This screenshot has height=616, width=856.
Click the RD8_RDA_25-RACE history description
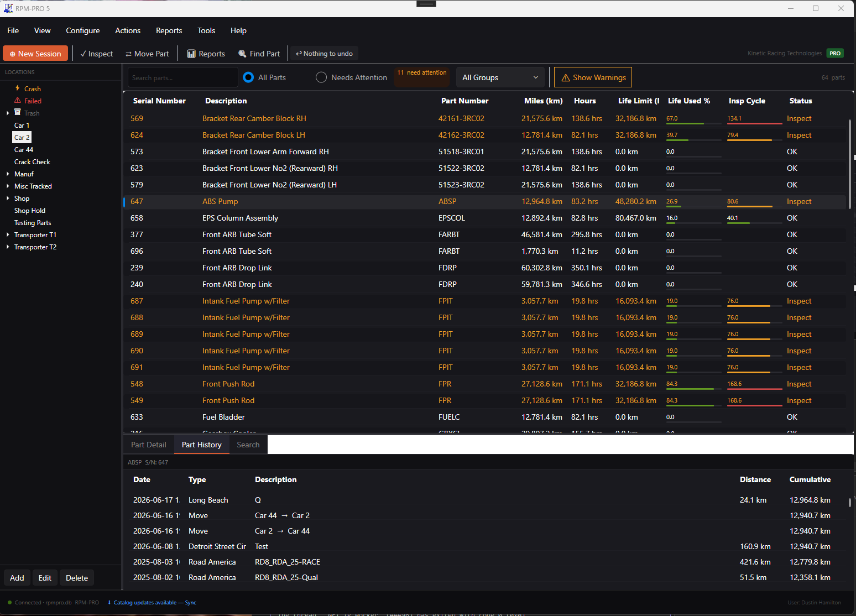point(288,562)
